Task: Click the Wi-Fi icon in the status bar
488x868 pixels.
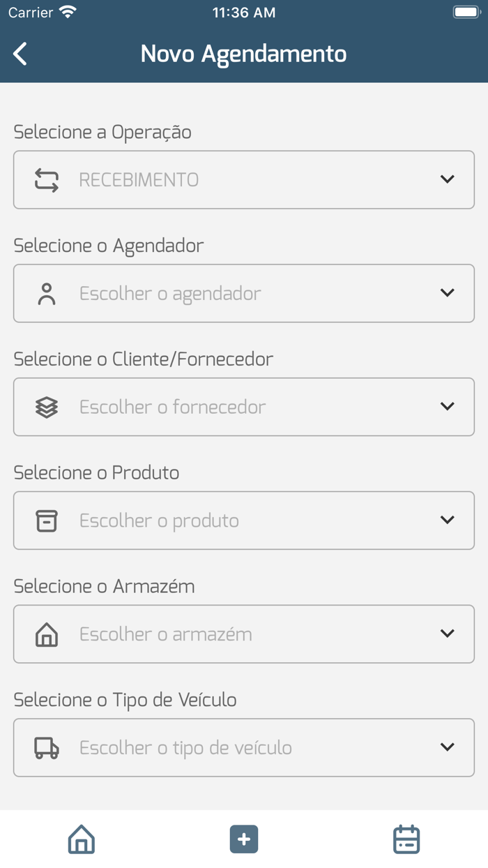Action: pos(68,11)
